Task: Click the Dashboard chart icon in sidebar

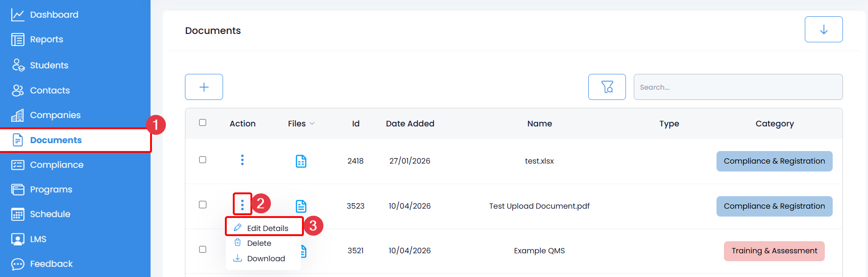Action: (x=18, y=15)
